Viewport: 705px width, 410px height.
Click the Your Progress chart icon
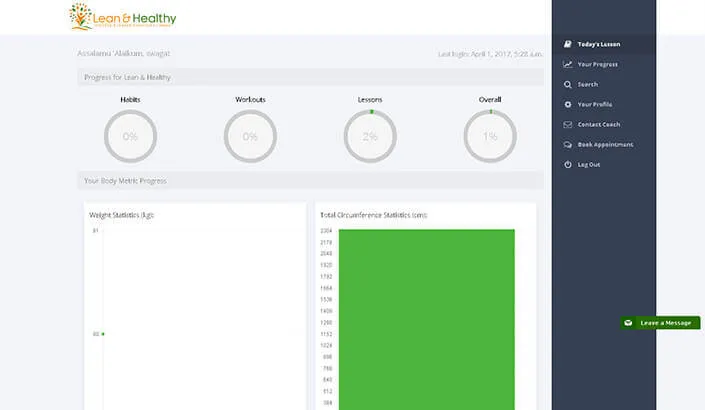pyautogui.click(x=568, y=64)
